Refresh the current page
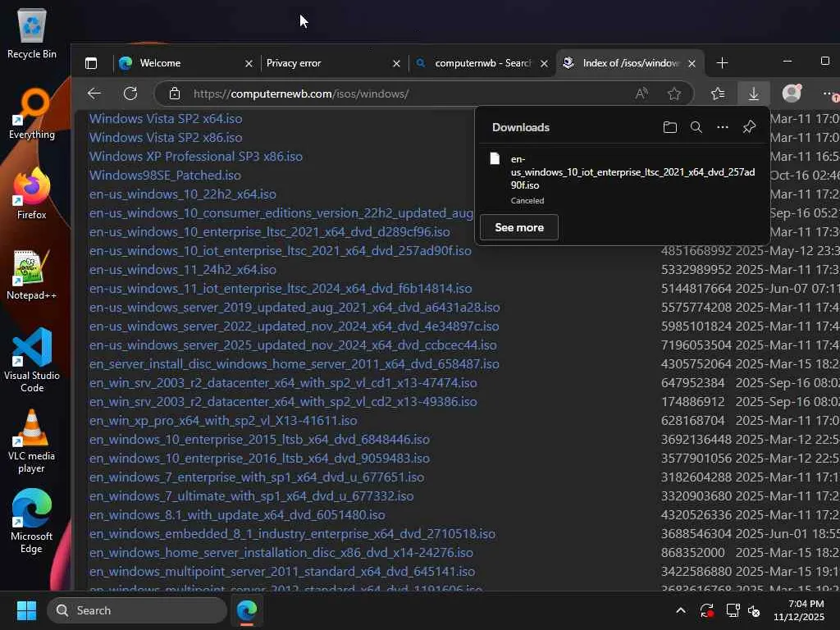The height and width of the screenshot is (630, 840). (130, 94)
